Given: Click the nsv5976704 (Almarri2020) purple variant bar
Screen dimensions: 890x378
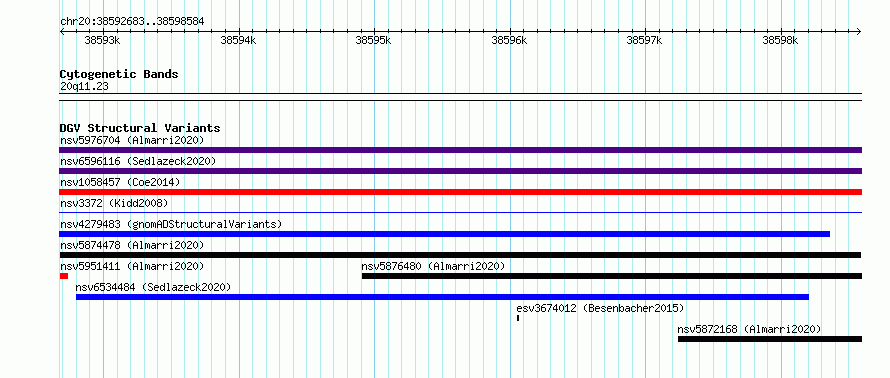Looking at the screenshot, I should click(460, 150).
